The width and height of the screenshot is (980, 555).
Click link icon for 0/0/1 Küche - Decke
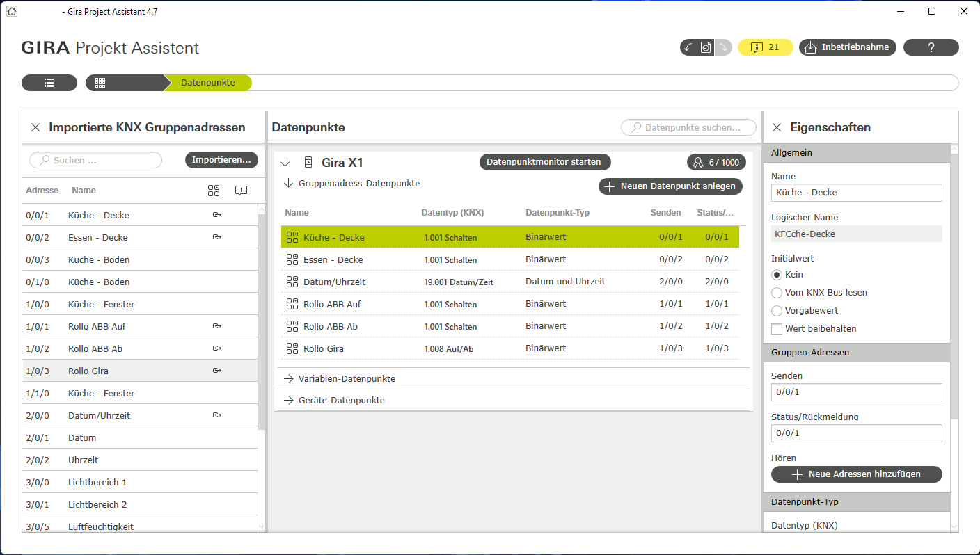[217, 215]
